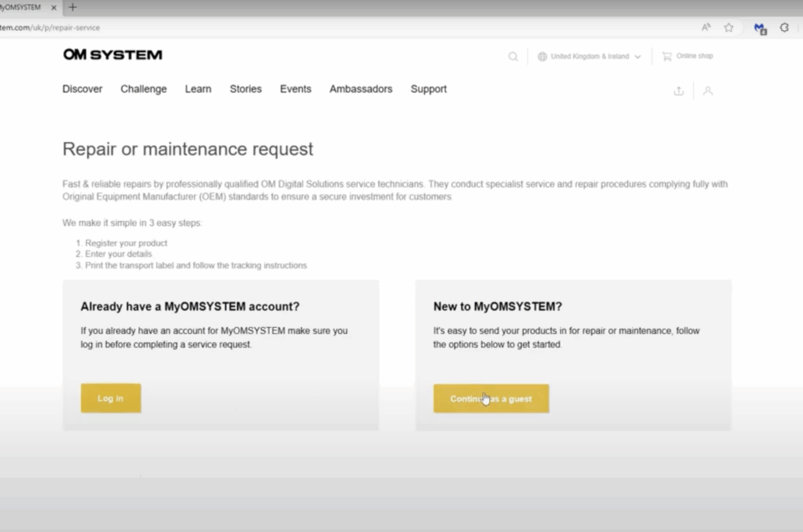This screenshot has height=532, width=803.
Task: Open the Learn menu
Action: 198,90
